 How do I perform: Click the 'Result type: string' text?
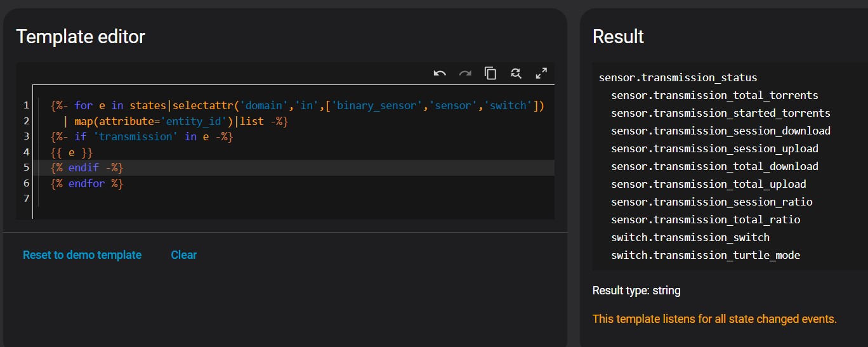(636, 291)
